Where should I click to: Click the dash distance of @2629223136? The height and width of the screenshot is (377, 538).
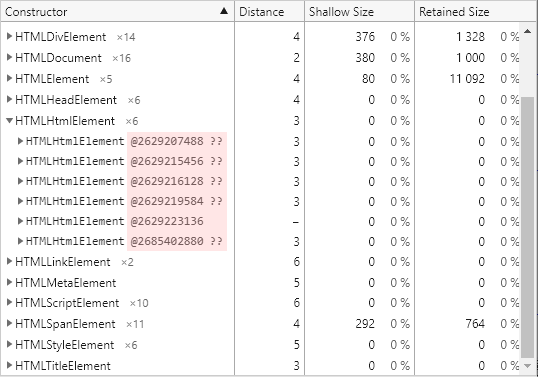tap(296, 222)
